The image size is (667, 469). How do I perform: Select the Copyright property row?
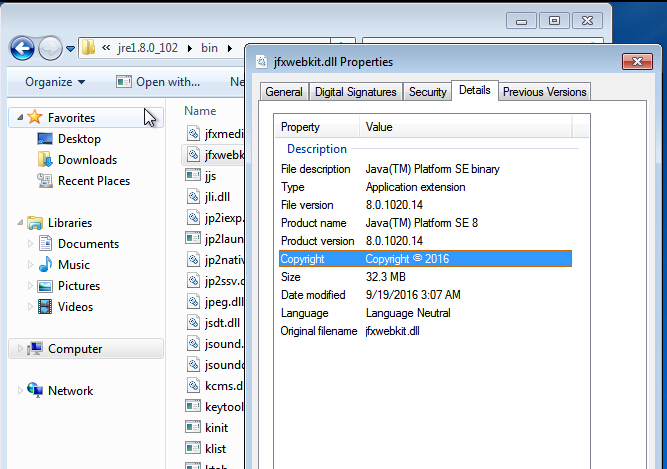click(x=425, y=259)
